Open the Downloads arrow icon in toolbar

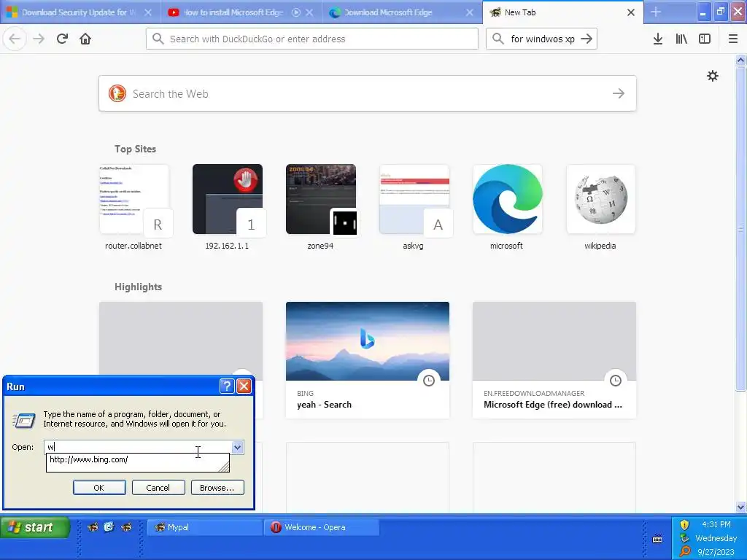pos(657,39)
